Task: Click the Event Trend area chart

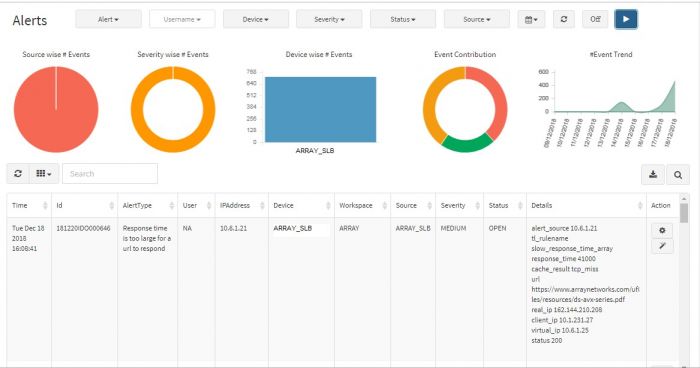Action: [615, 96]
